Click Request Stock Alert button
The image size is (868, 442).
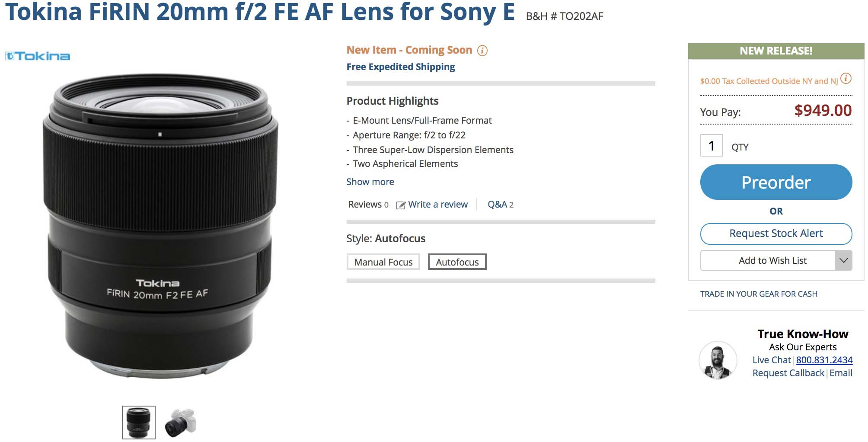[776, 234]
